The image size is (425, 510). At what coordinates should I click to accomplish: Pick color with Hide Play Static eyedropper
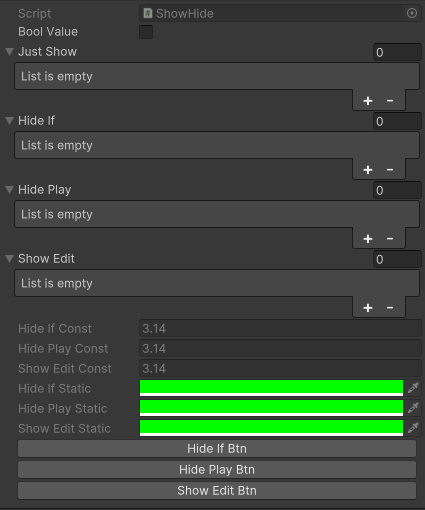click(x=413, y=408)
